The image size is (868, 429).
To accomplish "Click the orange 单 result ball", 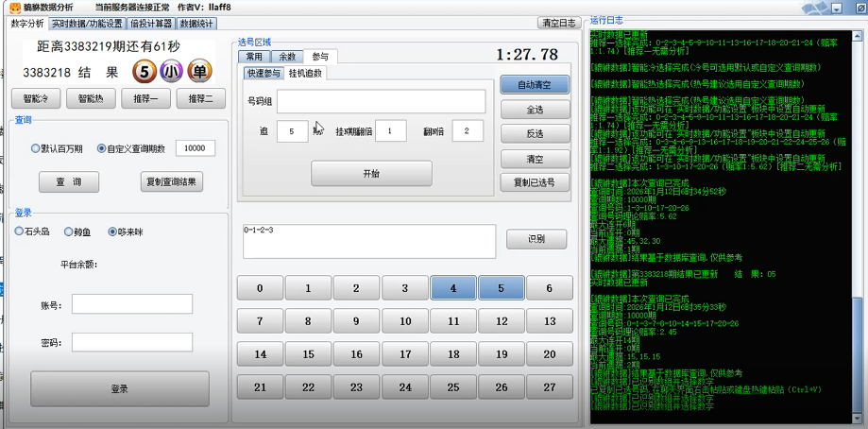I will (x=199, y=71).
